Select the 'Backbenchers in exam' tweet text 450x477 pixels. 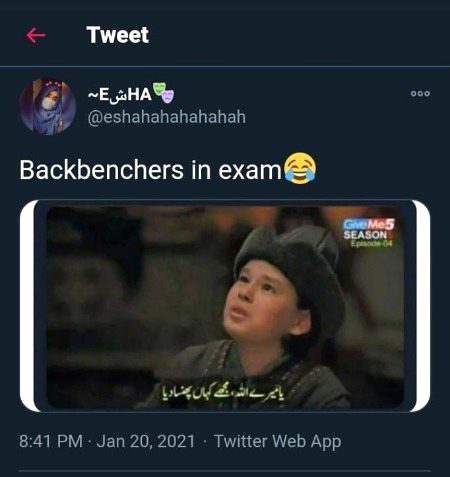[x=151, y=170]
